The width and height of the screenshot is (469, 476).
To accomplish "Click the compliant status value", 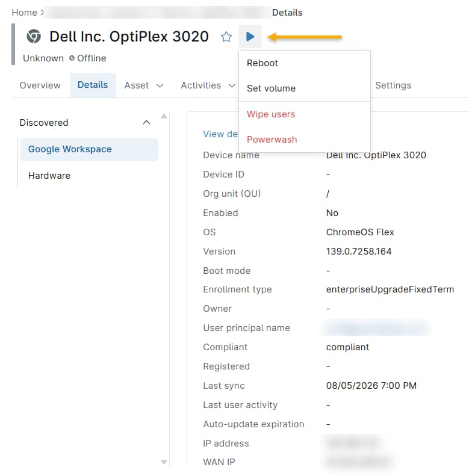I will (x=347, y=347).
